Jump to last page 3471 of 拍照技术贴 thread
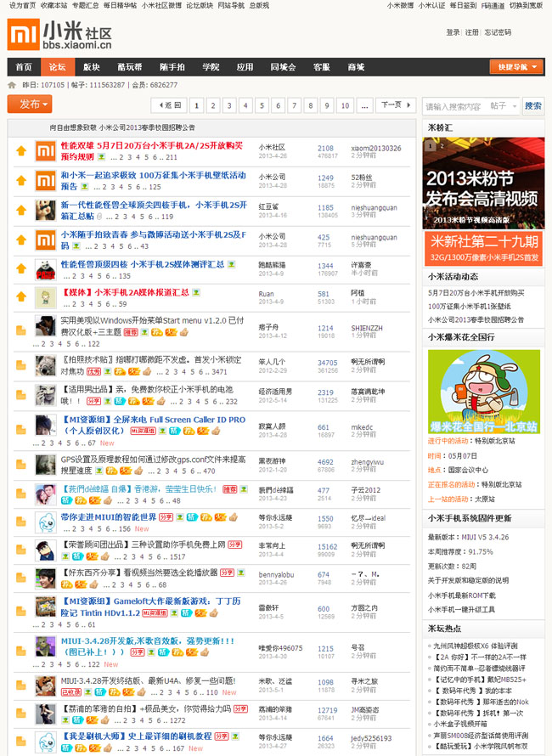 (219, 372)
